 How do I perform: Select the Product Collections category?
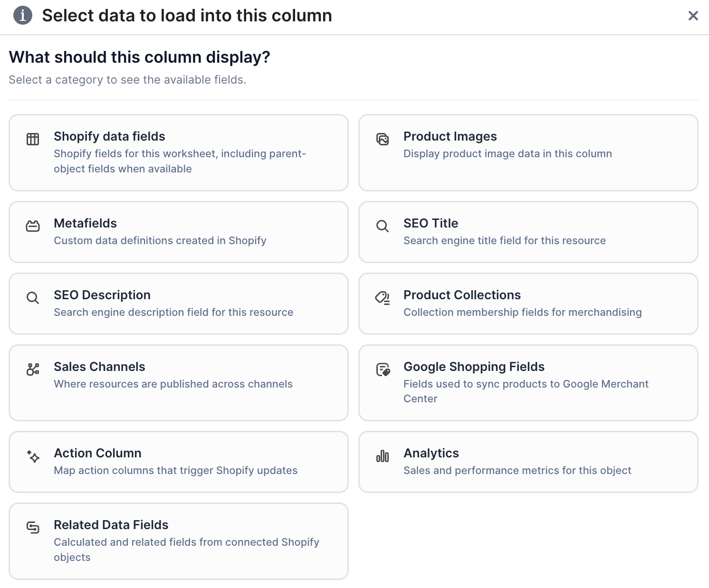pyautogui.click(x=528, y=303)
